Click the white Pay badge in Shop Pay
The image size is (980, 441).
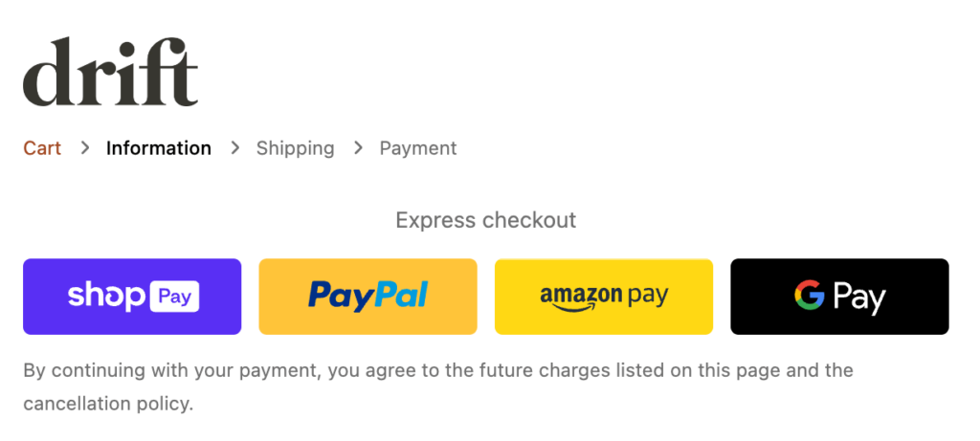click(174, 297)
